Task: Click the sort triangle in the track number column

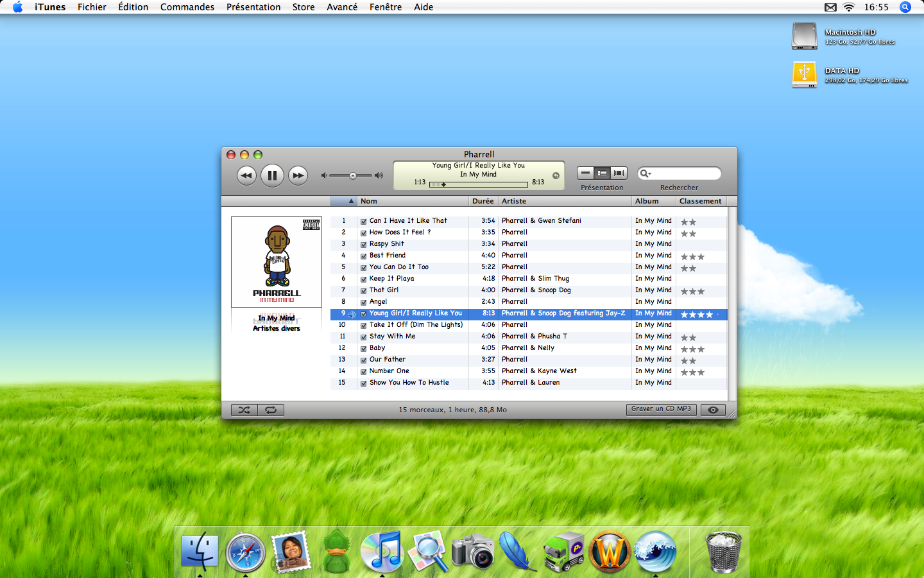Action: pyautogui.click(x=351, y=201)
